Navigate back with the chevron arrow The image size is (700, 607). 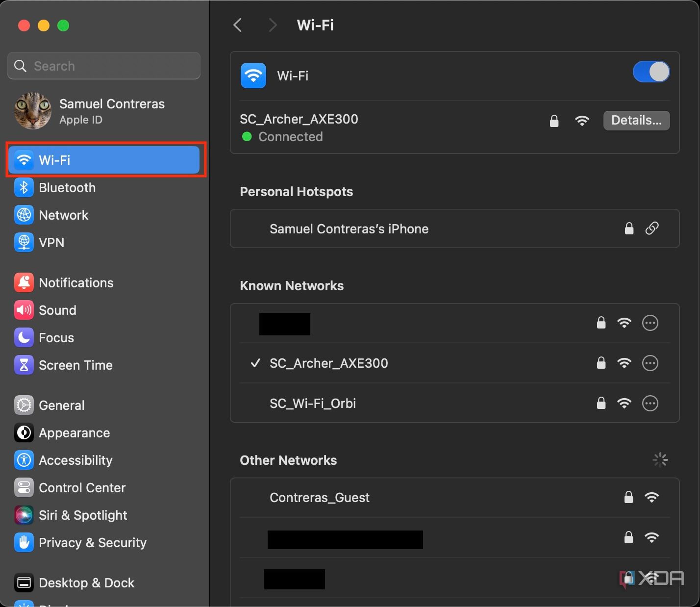238,25
